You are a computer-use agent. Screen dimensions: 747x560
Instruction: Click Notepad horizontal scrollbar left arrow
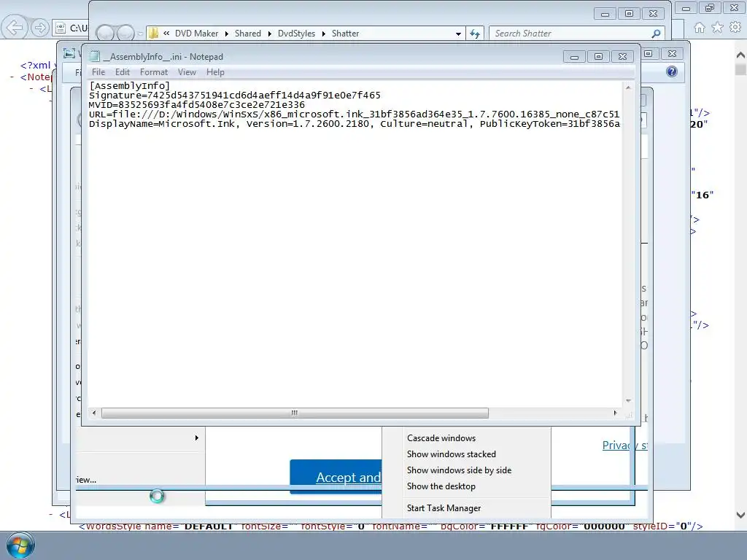point(94,413)
